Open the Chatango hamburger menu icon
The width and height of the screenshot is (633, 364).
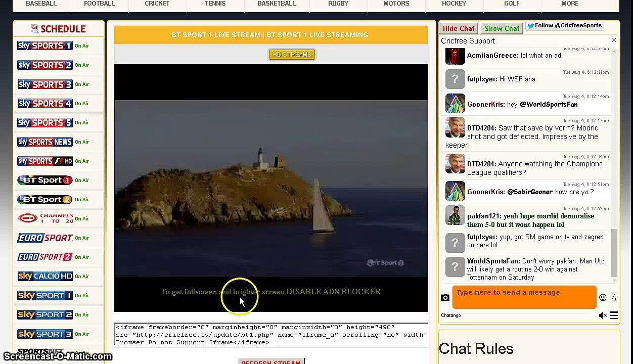click(614, 315)
